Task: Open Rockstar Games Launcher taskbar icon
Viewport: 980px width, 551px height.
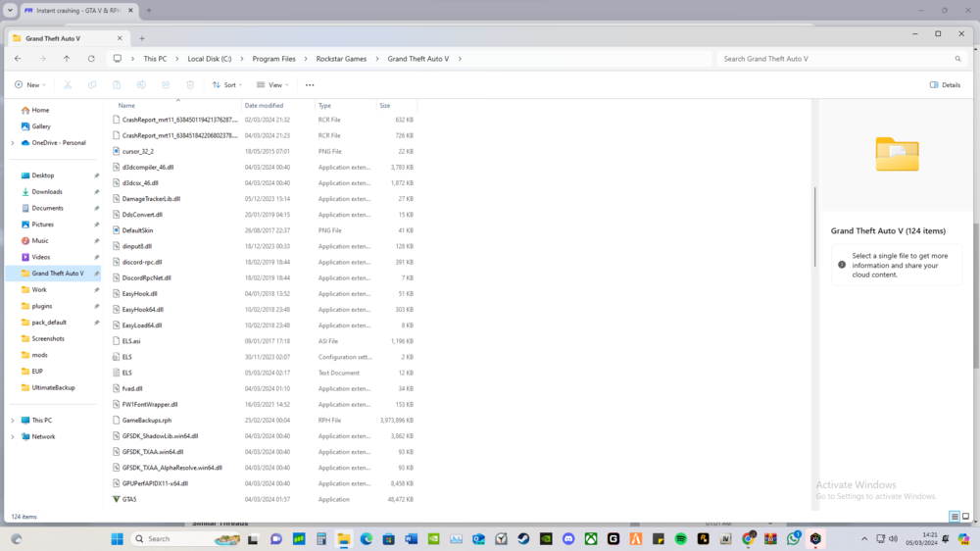Action: [x=703, y=538]
